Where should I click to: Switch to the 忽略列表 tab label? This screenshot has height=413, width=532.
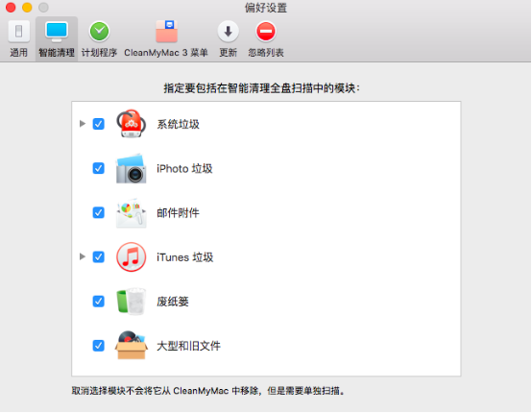coord(266,53)
